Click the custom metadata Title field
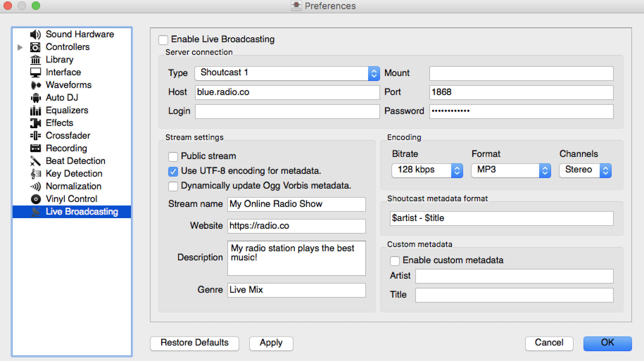Screen dimensions: 644x361 click(x=514, y=295)
